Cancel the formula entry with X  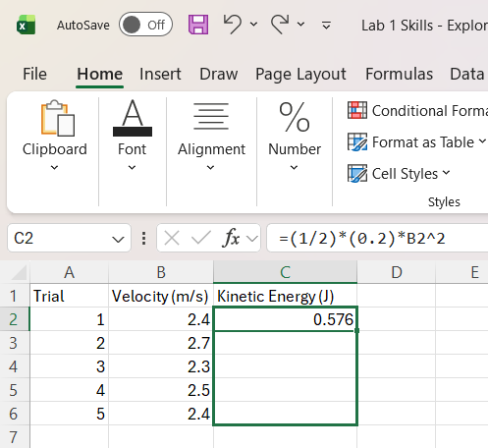(x=172, y=238)
